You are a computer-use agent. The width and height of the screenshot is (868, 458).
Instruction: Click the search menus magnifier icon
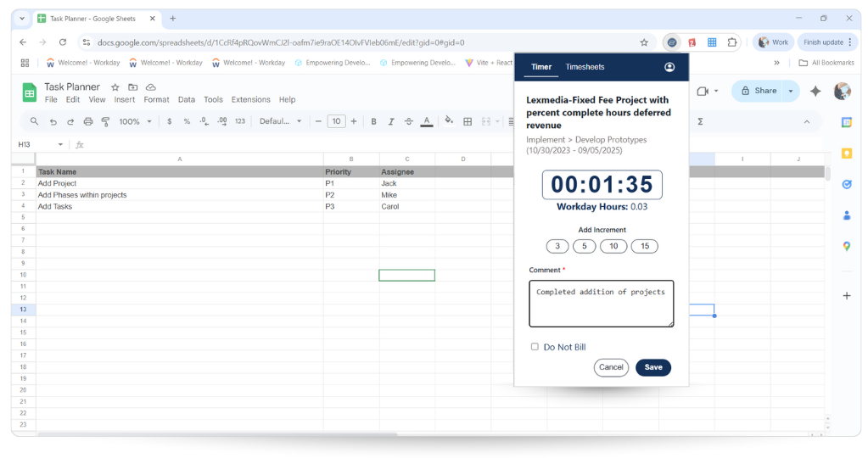pos(34,121)
